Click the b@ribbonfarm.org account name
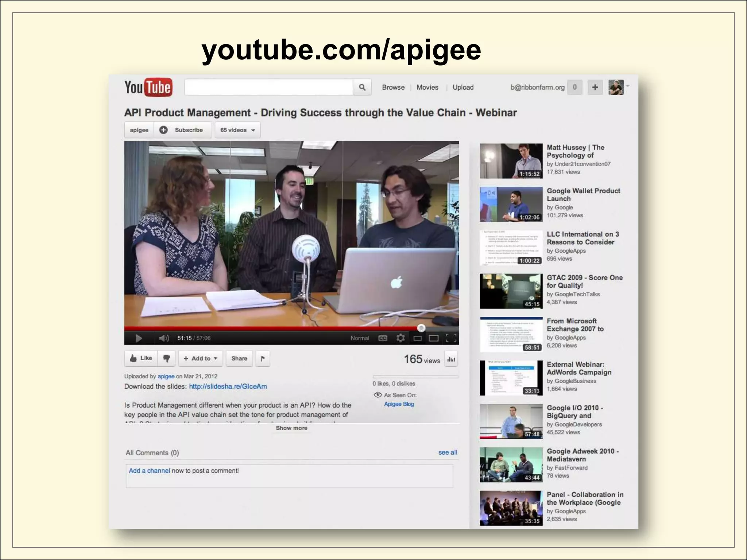This screenshot has height=560, width=747. [x=537, y=87]
